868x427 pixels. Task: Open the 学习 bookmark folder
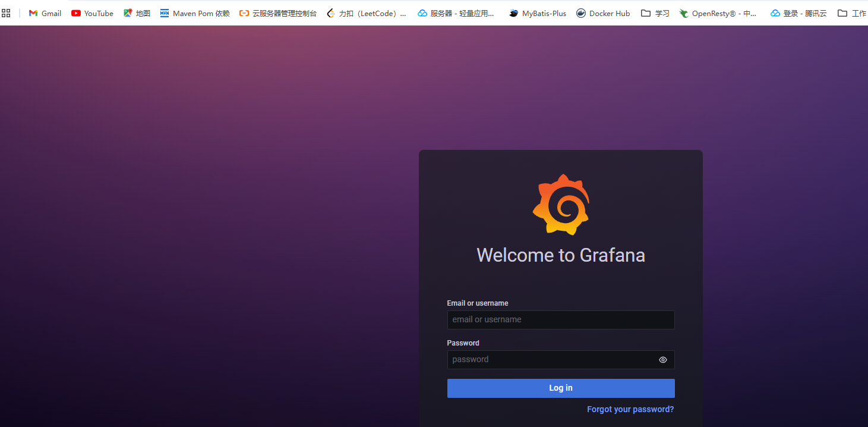655,13
